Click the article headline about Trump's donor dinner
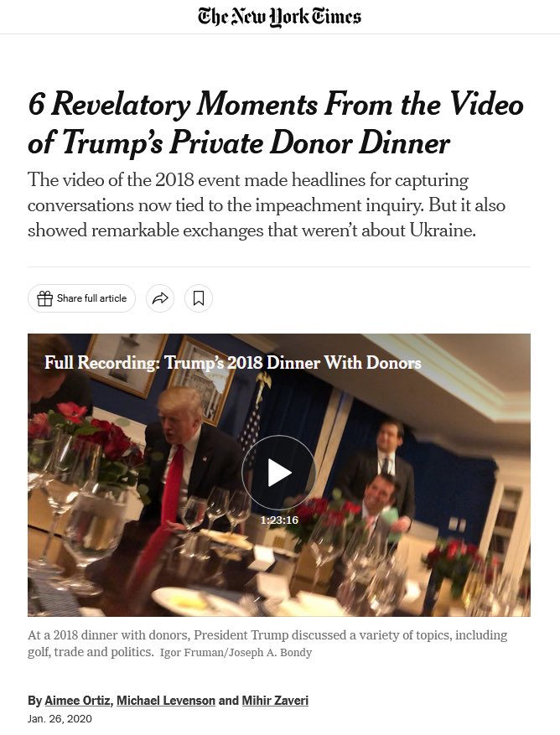Viewport: 560px width, 735px height. click(x=275, y=122)
